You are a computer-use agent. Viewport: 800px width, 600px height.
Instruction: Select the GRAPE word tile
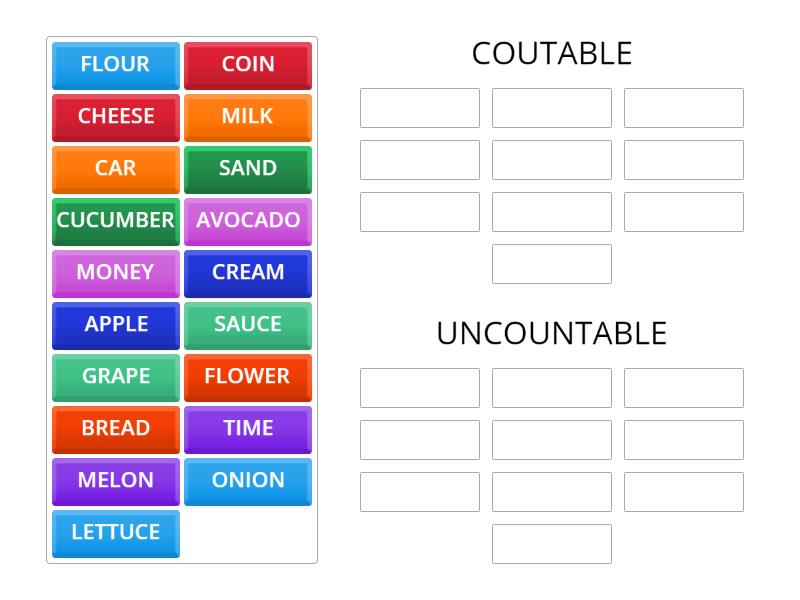[115, 377]
